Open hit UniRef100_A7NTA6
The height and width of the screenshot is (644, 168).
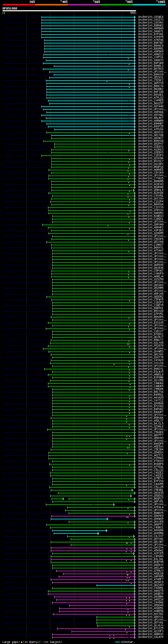pyautogui.click(x=151, y=40)
